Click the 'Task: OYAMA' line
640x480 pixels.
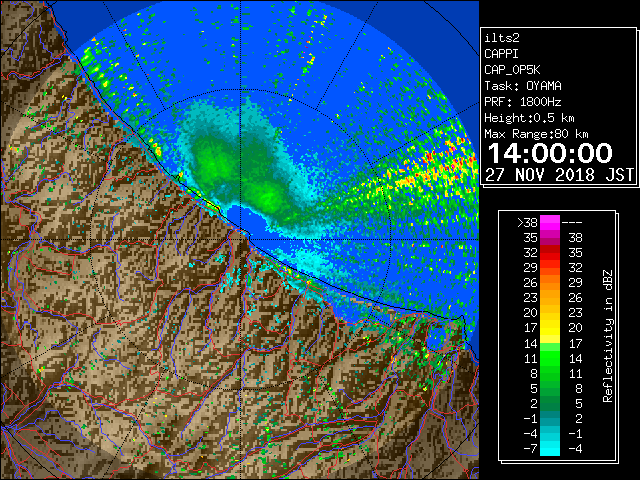[523, 86]
